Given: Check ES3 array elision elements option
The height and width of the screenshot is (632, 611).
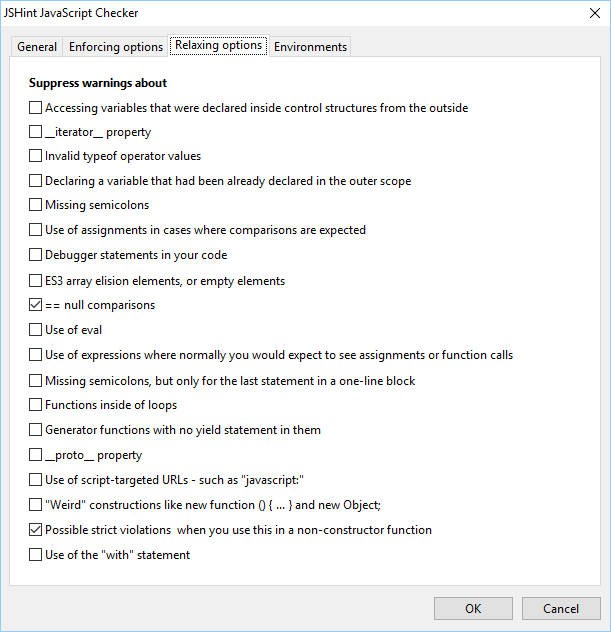Looking at the screenshot, I should coord(36,280).
